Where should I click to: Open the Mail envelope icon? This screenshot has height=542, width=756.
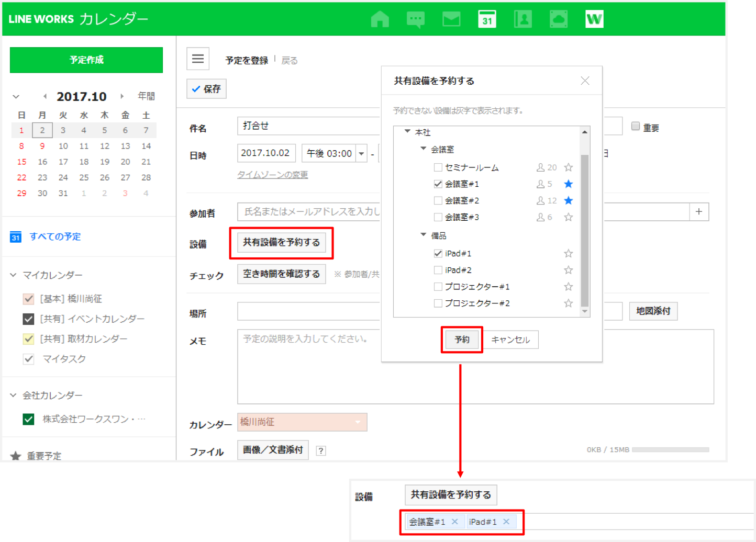451,19
